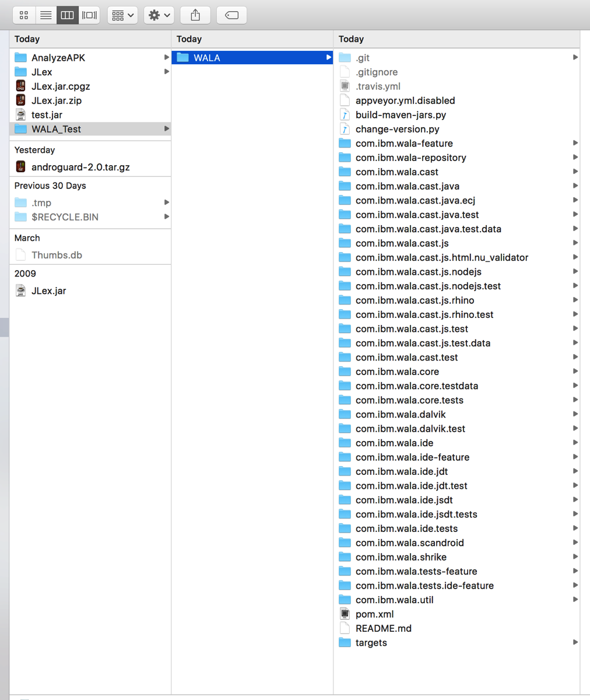590x700 pixels.
Task: Click the March group header
Action: 27,238
